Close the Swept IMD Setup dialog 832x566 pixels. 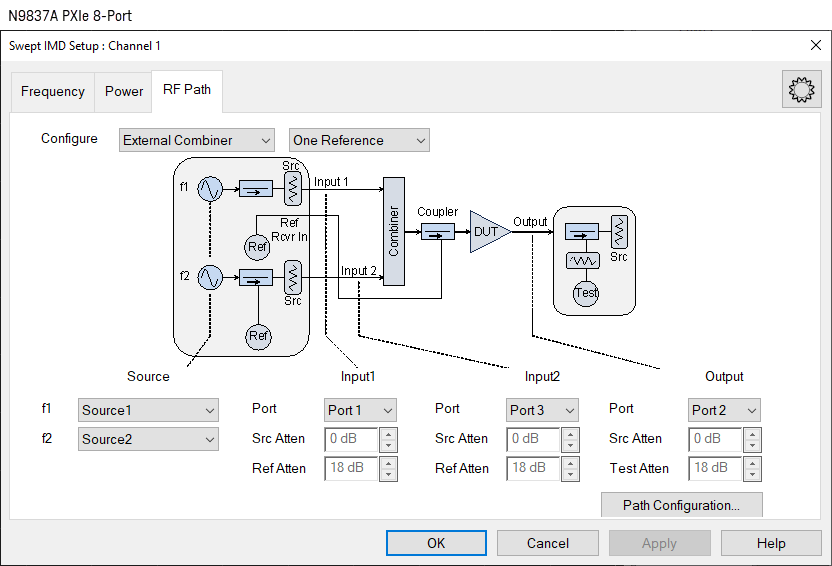click(x=815, y=45)
